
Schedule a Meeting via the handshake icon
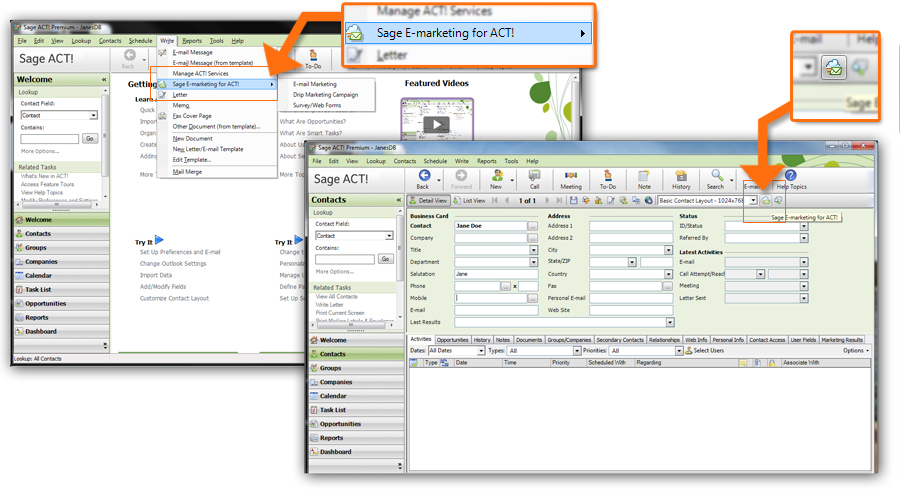571,176
